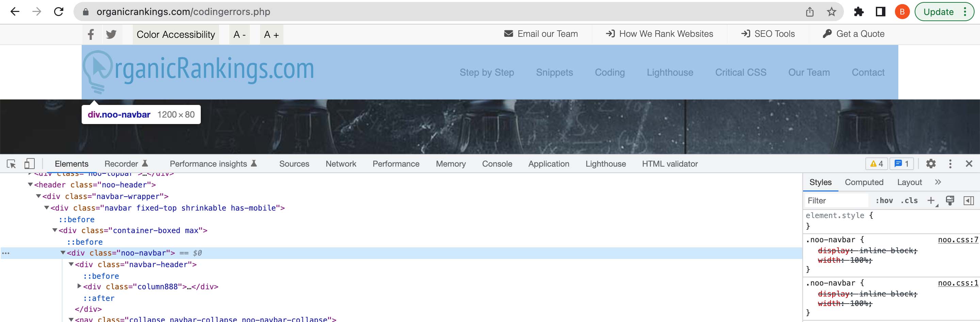
Task: Switch to the Recorder tab
Action: point(126,164)
